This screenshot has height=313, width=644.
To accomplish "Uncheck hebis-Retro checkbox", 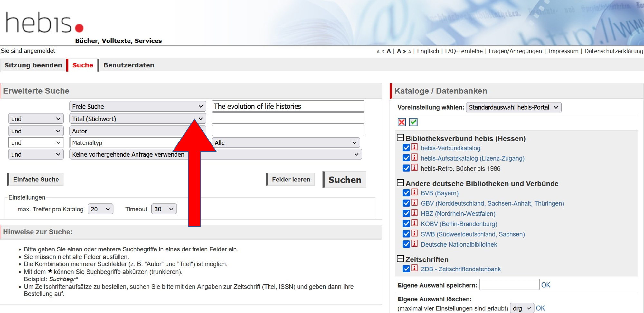I will click(x=406, y=168).
